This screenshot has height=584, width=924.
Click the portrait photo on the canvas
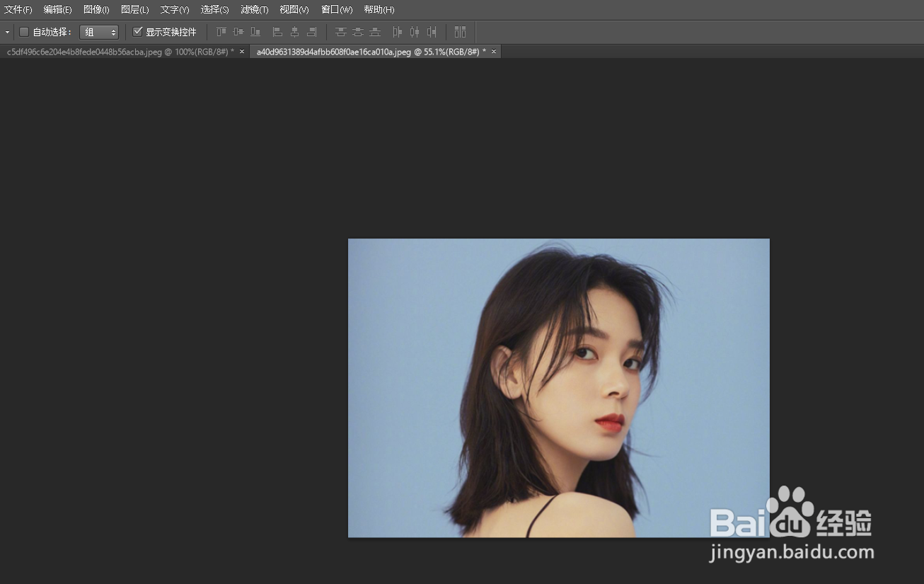(558, 388)
